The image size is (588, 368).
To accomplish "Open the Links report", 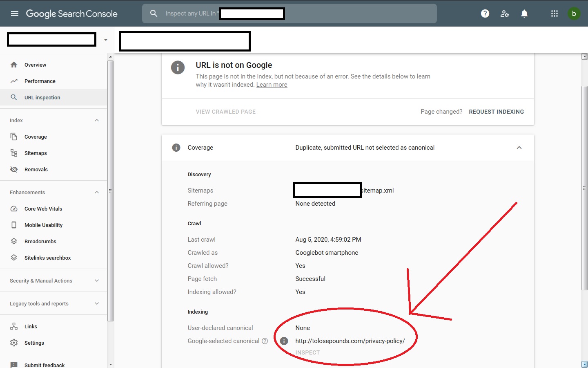I will point(53,326).
